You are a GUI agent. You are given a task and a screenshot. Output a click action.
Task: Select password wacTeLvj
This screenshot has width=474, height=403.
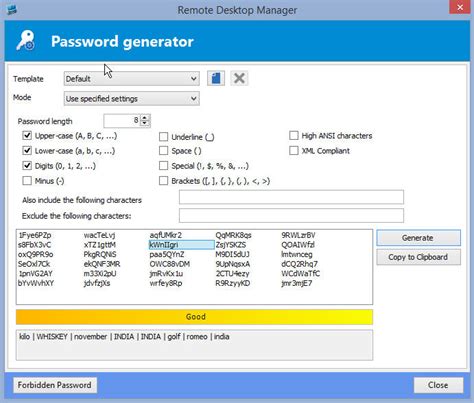tap(100, 235)
